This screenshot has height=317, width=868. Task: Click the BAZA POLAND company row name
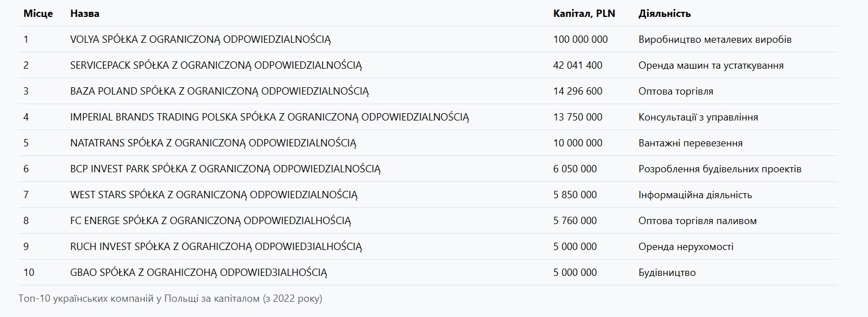click(x=219, y=91)
